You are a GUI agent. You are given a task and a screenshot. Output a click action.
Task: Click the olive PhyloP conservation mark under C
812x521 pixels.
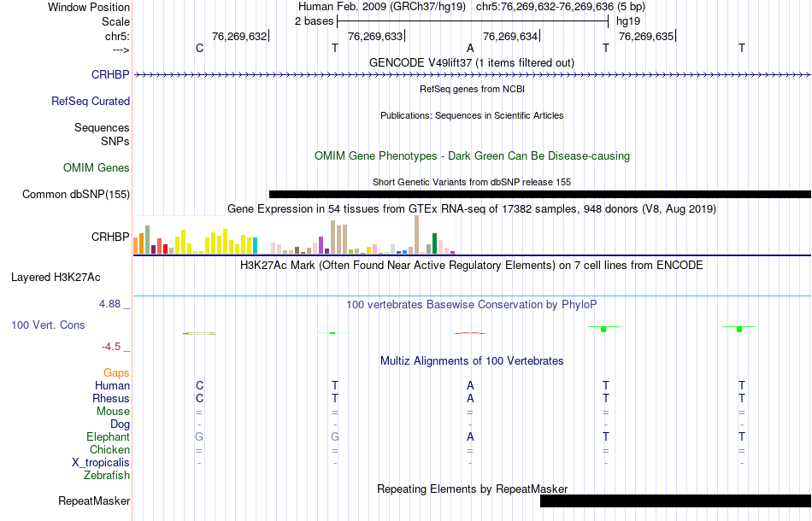pyautogui.click(x=199, y=333)
